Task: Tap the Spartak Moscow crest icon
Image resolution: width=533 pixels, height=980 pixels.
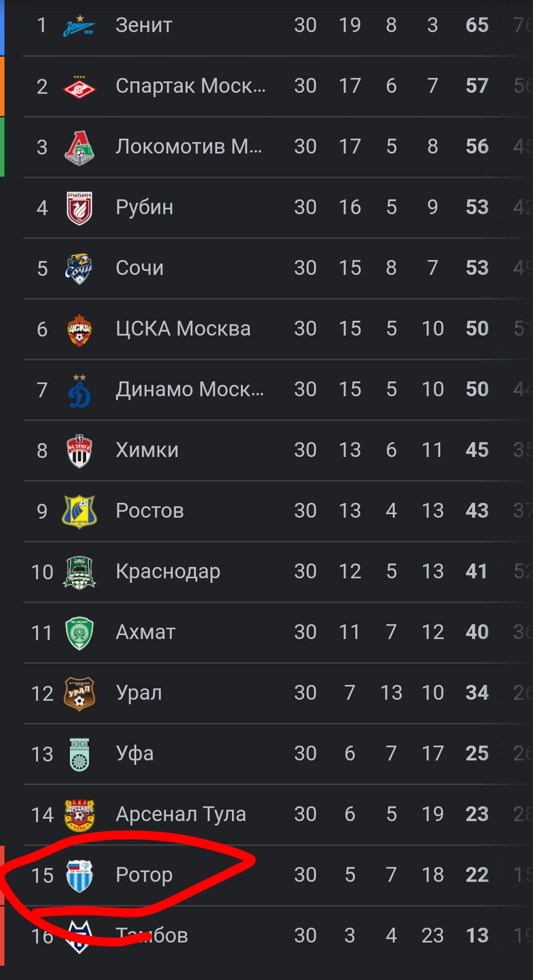Action: [x=79, y=87]
